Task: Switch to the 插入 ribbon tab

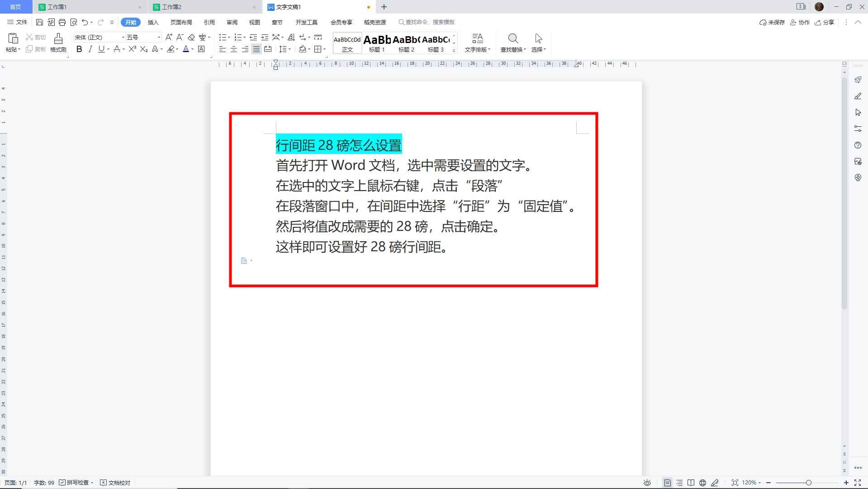Action: pyautogui.click(x=153, y=22)
